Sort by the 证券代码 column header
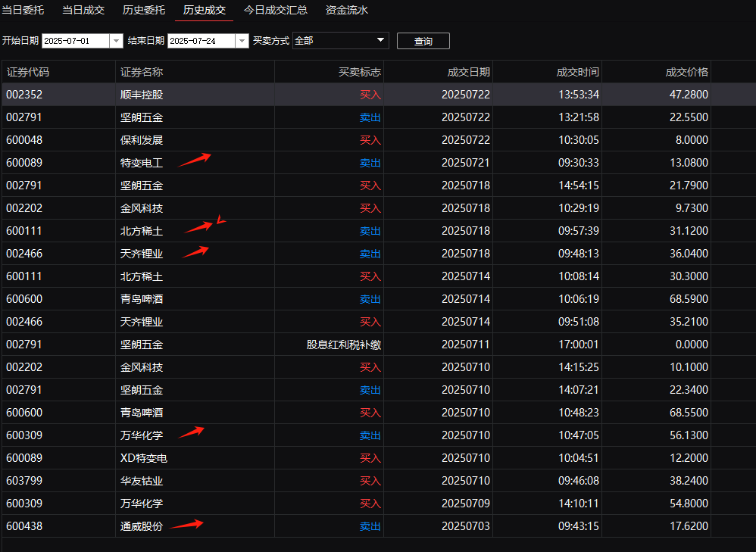756x552 pixels. tap(59, 73)
